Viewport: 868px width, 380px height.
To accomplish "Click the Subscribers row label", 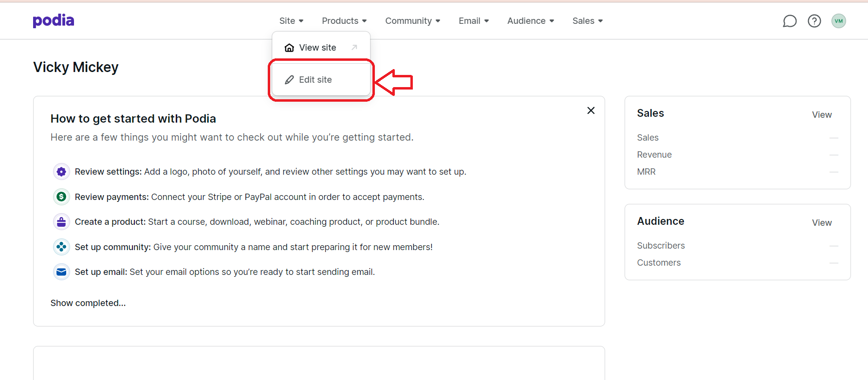I will coord(661,246).
